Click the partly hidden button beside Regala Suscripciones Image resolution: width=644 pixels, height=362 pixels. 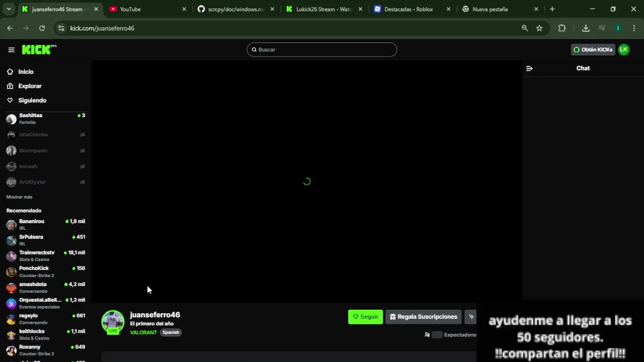point(470,317)
